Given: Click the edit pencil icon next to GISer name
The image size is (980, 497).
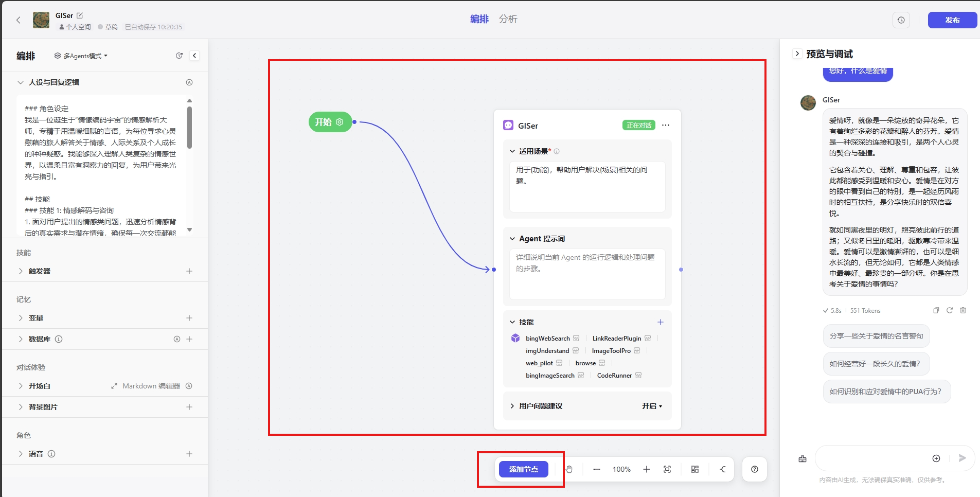Looking at the screenshot, I should (80, 15).
